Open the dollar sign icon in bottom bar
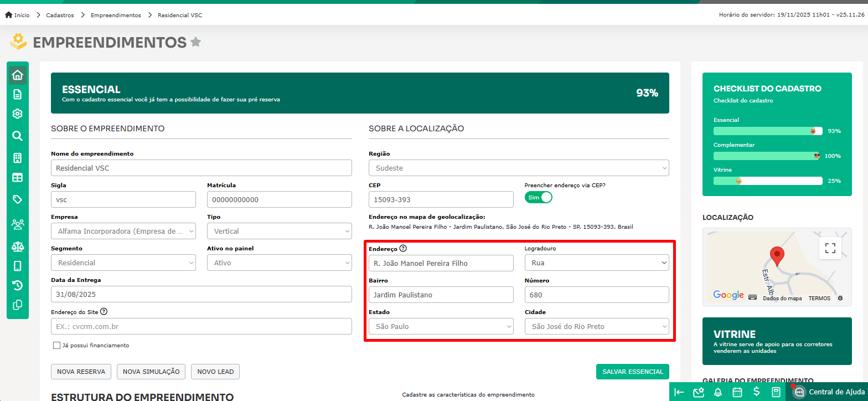 pos(756,392)
